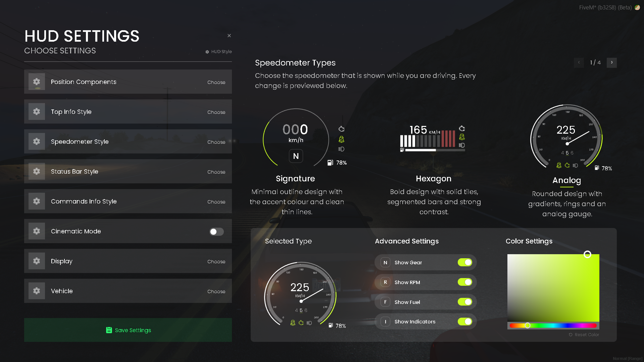This screenshot has height=362, width=644.
Task: Click the gear icon beside Commands Info Style
Action: click(37, 201)
